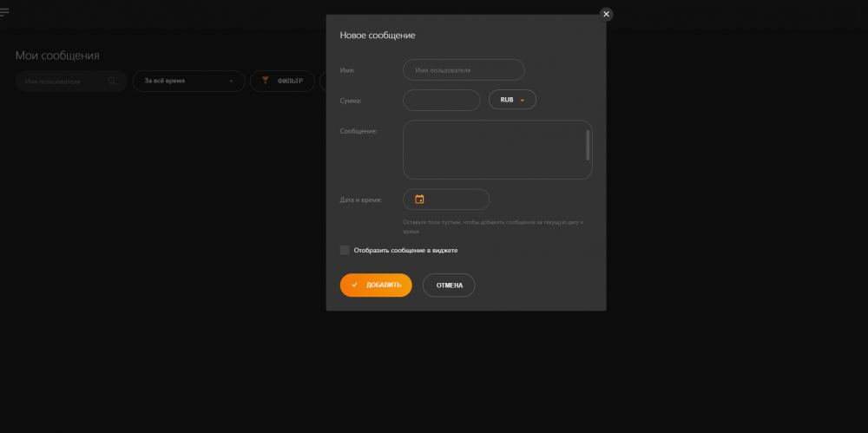Image resolution: width=868 pixels, height=433 pixels.
Task: Click the ОТМЕНА button
Action: click(x=449, y=285)
